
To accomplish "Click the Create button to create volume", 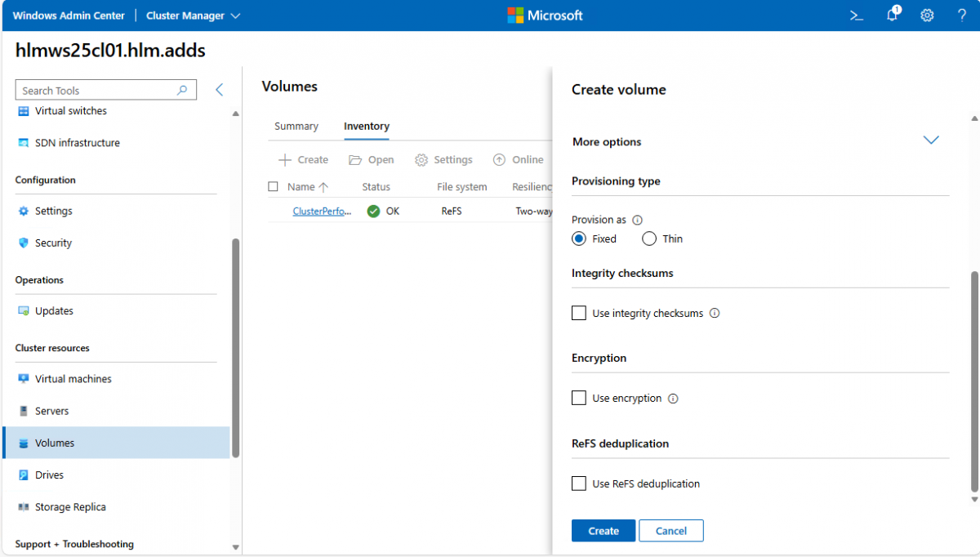I will [604, 531].
